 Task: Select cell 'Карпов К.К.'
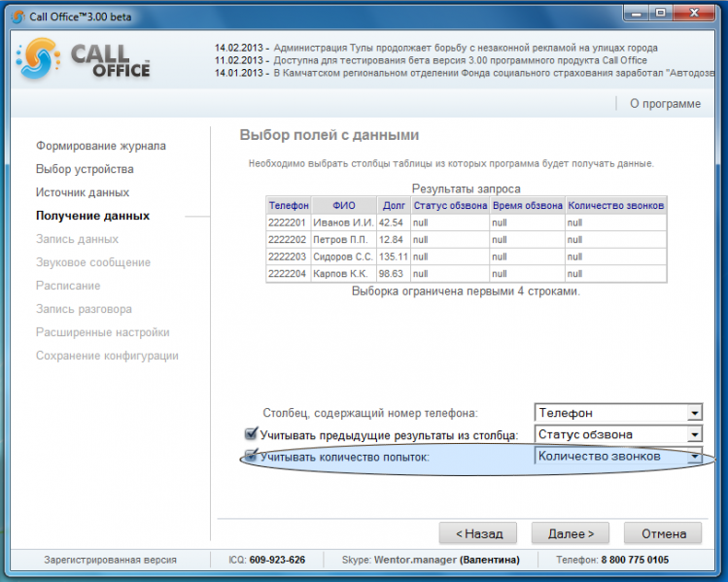coord(343,273)
